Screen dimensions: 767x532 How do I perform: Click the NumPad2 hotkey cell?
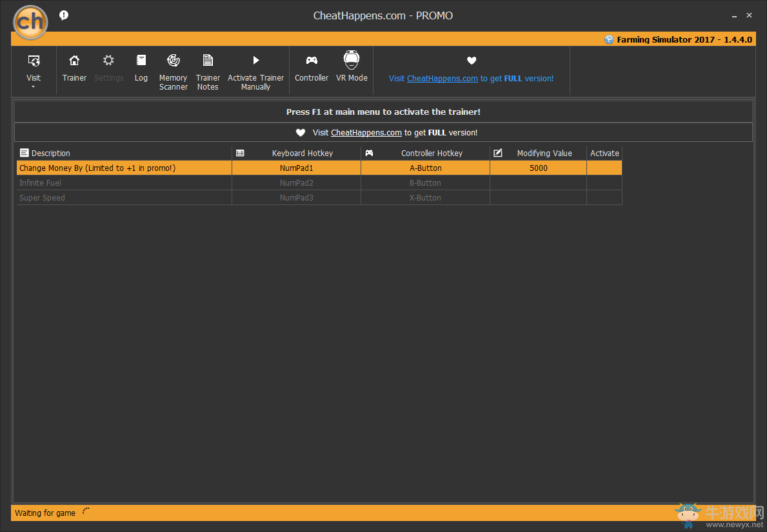click(x=297, y=183)
